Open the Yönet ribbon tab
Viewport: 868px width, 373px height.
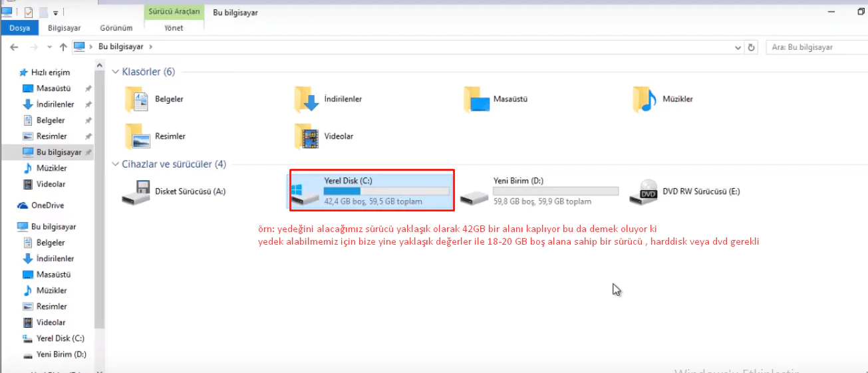coord(173,28)
